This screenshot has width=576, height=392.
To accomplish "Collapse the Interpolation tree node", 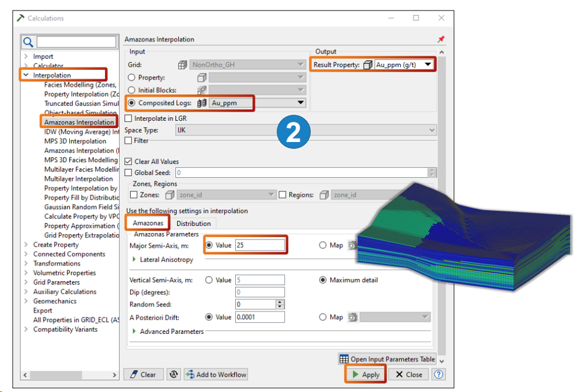I will [26, 75].
